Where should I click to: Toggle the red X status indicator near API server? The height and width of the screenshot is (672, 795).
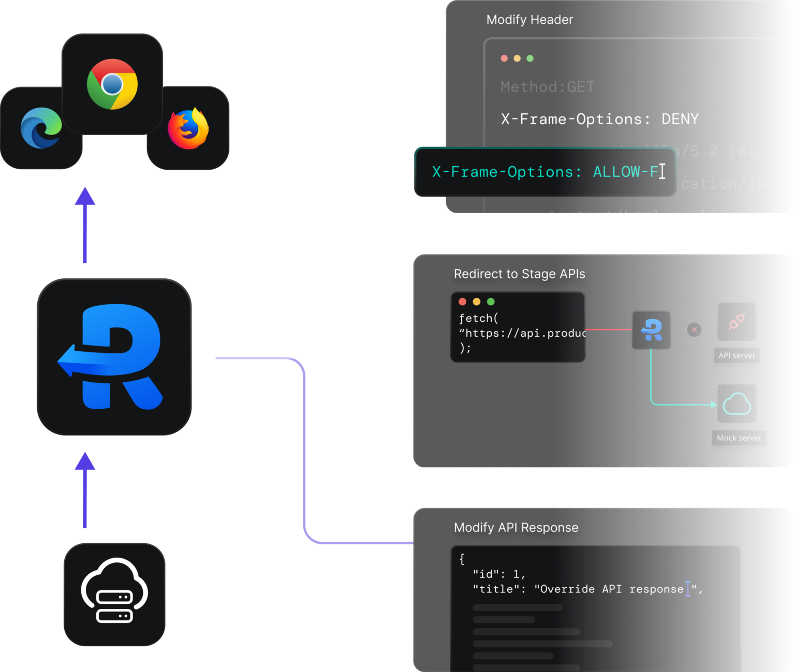694,330
